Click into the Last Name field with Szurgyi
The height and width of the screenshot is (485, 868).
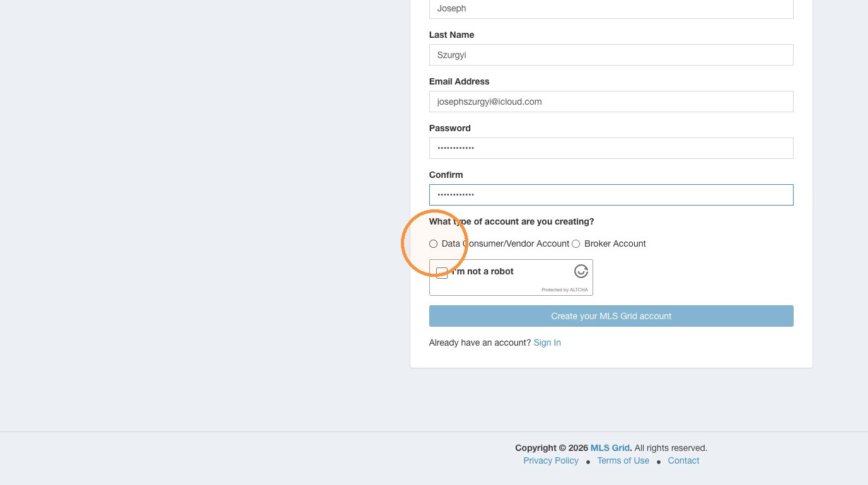click(611, 55)
